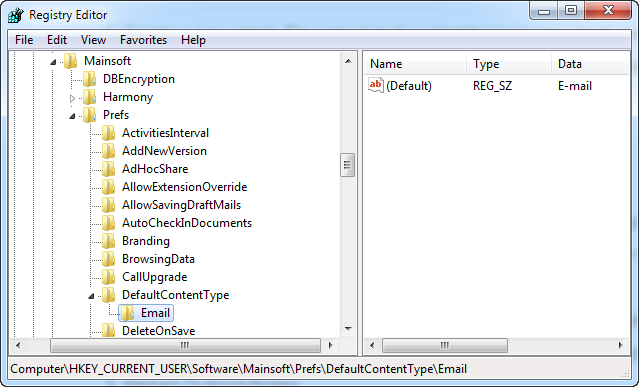Image resolution: width=639 pixels, height=387 pixels.
Task: Click the ab string value icon
Action: (x=376, y=85)
